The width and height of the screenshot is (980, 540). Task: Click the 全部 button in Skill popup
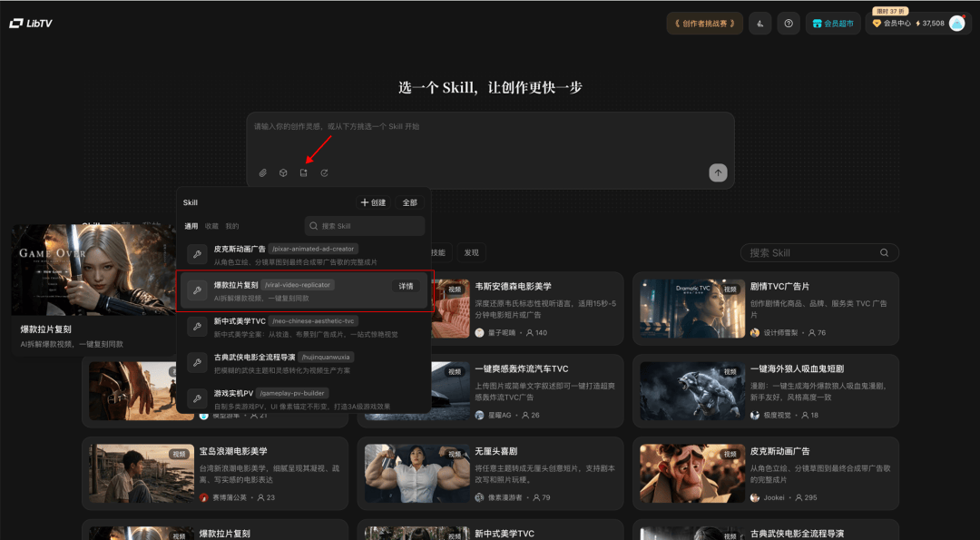click(409, 202)
